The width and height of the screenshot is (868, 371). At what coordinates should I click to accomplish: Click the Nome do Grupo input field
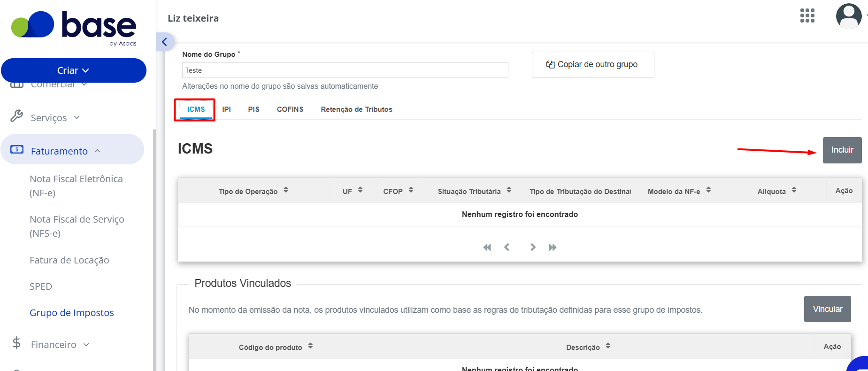click(345, 70)
